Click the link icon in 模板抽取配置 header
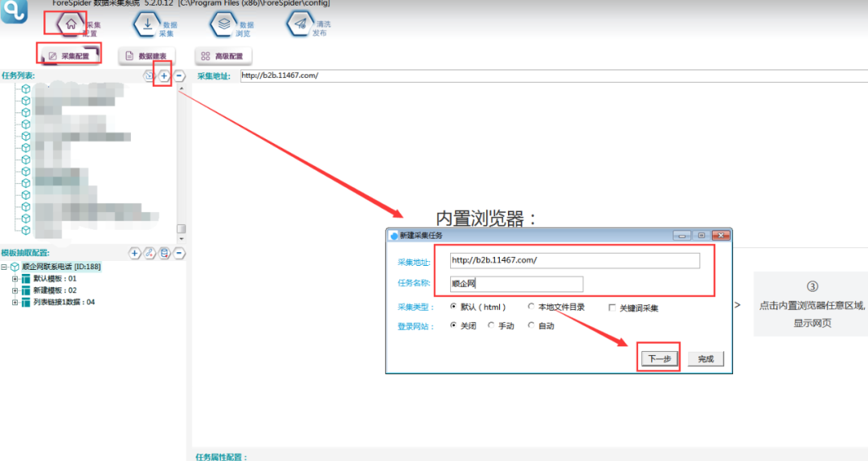The height and width of the screenshot is (461, 868). pos(149,254)
